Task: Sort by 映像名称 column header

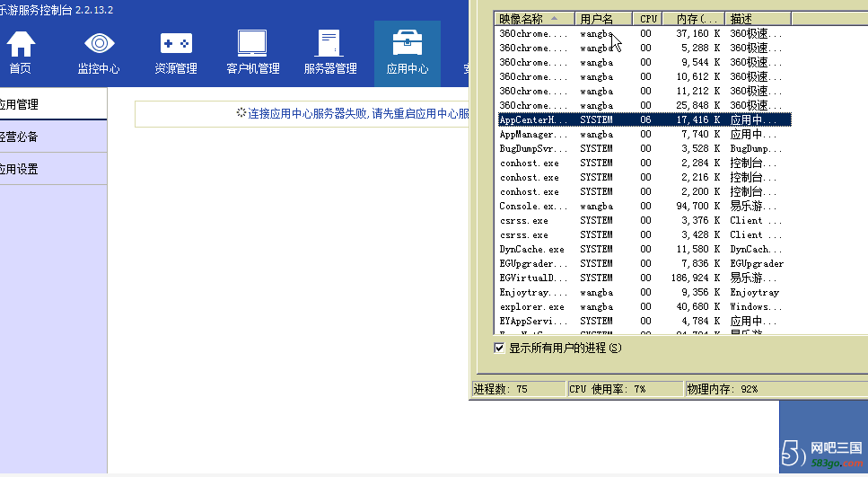Action: coord(534,19)
